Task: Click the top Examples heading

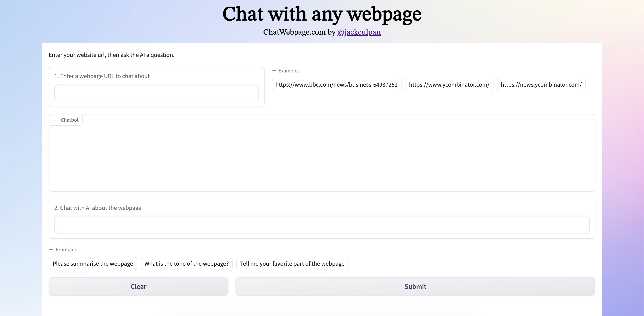Action: point(289,71)
